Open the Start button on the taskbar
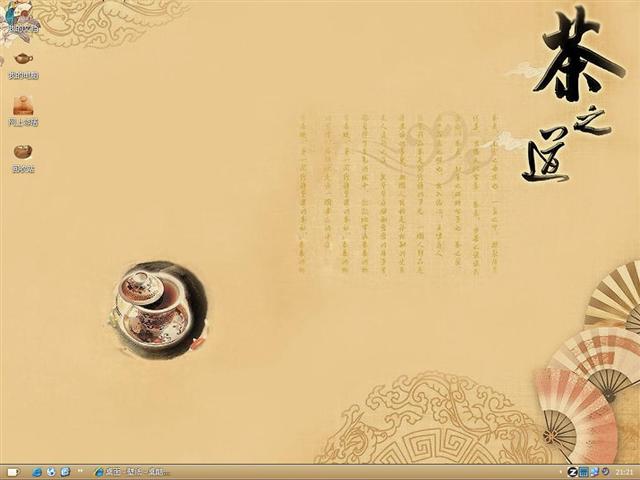 [13, 472]
